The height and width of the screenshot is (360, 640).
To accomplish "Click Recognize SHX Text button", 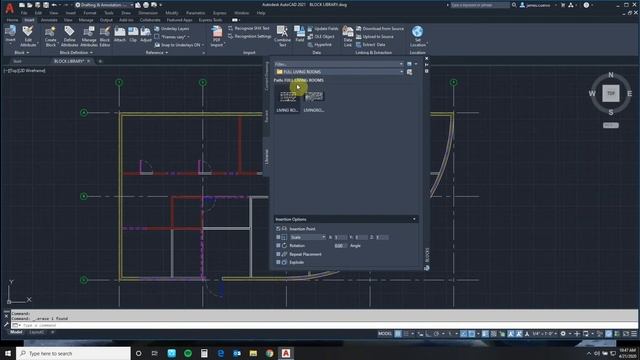I will 249,28.
